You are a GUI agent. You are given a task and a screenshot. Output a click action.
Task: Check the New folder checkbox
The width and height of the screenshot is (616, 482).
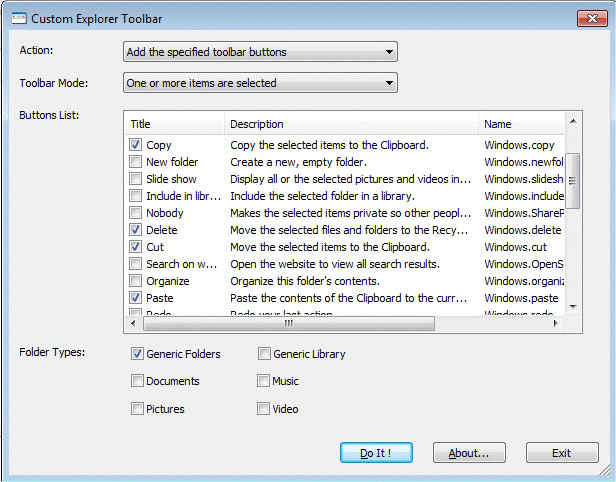coord(136,161)
